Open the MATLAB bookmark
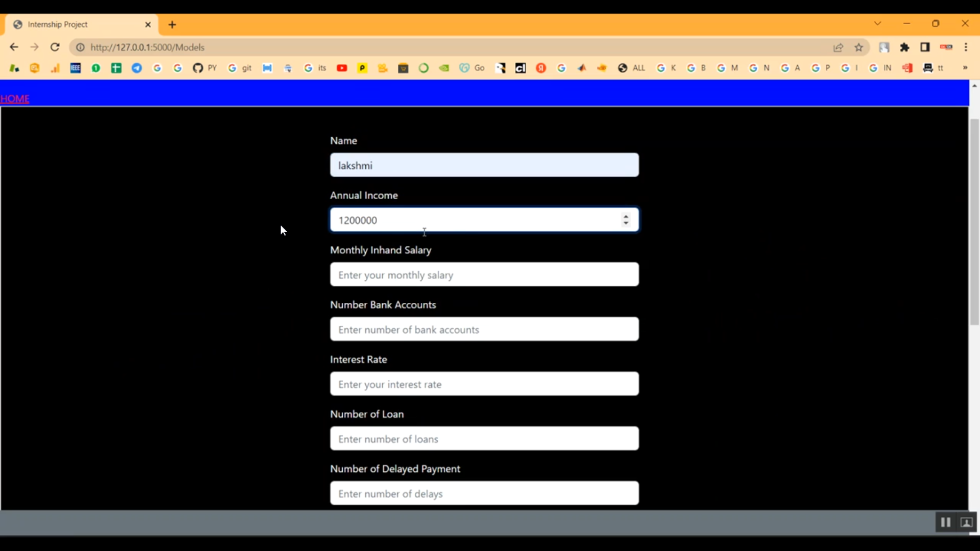 581,68
